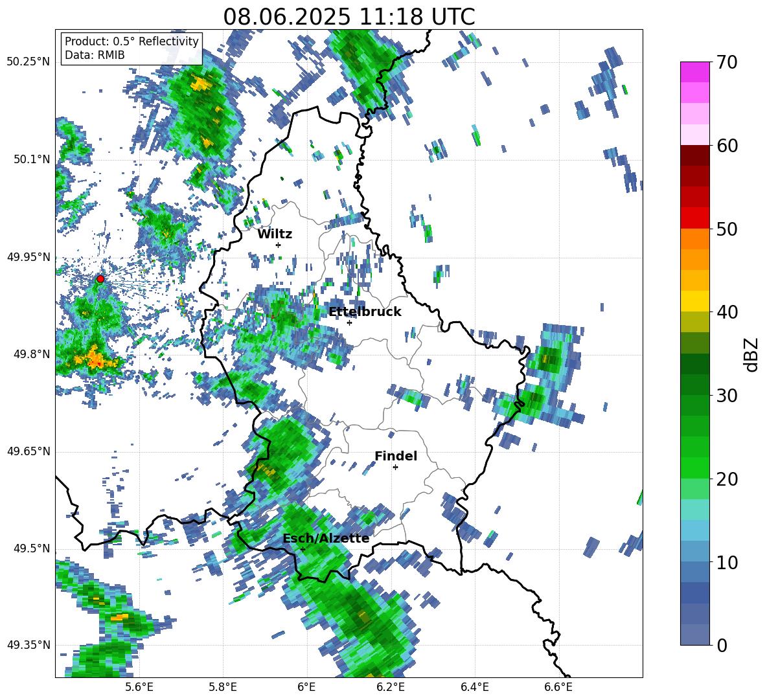Click the 49.65°N latitude label
Image resolution: width=767 pixels, height=700 pixels.
pos(29,451)
